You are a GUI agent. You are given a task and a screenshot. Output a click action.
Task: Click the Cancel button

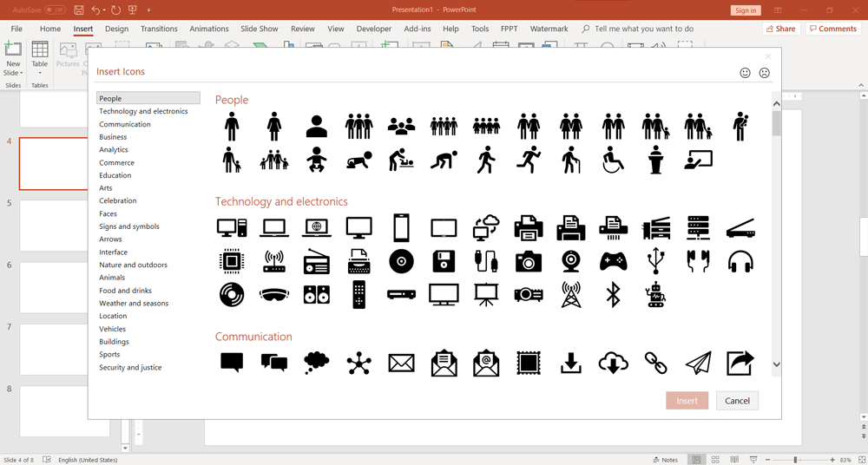tap(737, 401)
